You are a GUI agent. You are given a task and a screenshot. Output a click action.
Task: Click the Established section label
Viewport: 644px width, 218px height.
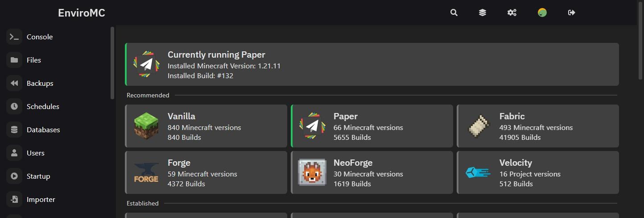pos(143,203)
